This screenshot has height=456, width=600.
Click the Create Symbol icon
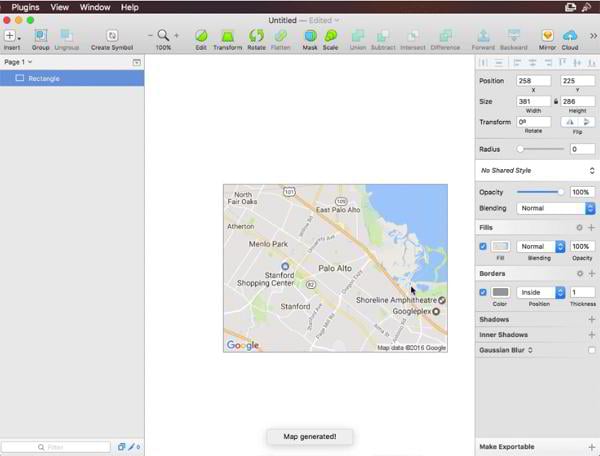tap(112, 35)
